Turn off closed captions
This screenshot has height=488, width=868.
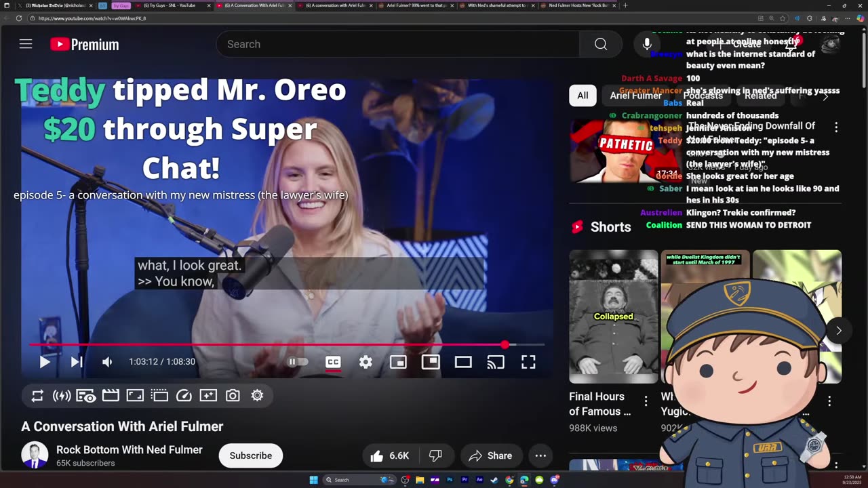(333, 362)
